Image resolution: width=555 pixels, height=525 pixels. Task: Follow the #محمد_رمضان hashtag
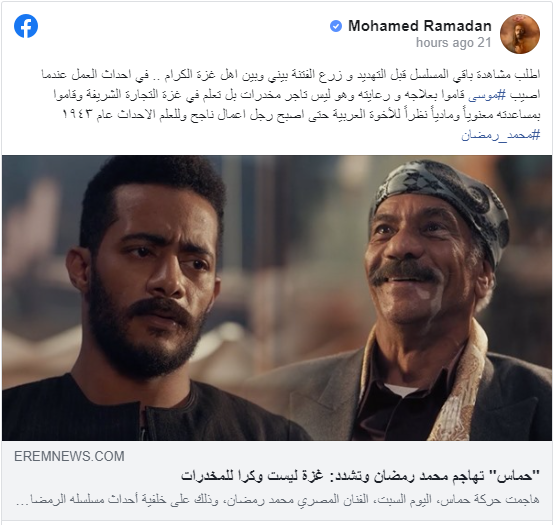tap(500, 135)
